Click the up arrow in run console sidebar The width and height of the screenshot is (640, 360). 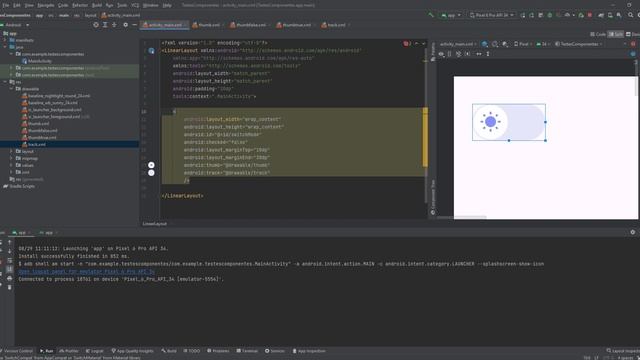pyautogui.click(x=9, y=242)
